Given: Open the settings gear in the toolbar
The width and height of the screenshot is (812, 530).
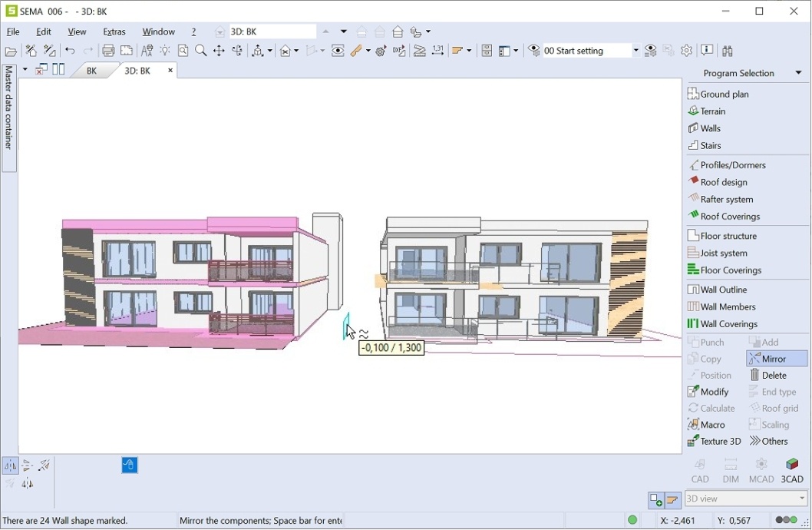Looking at the screenshot, I should [x=687, y=51].
